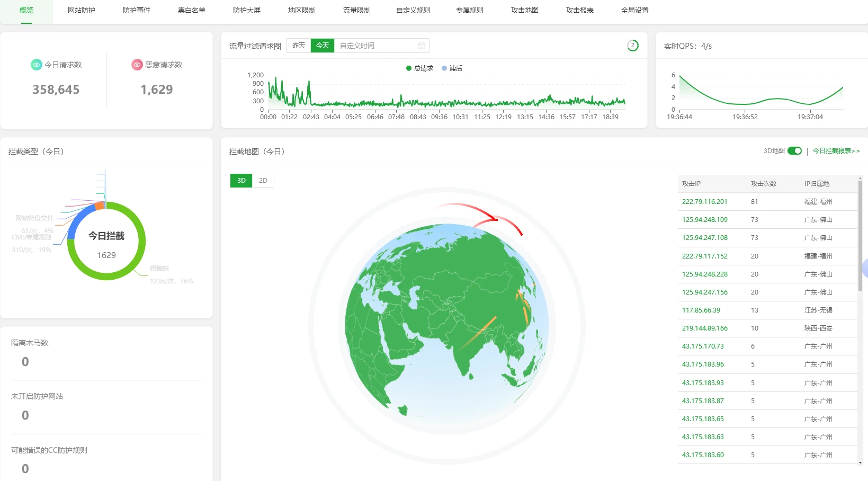Click attack IP 222.79.116.201
This screenshot has height=481, width=868.
point(704,202)
